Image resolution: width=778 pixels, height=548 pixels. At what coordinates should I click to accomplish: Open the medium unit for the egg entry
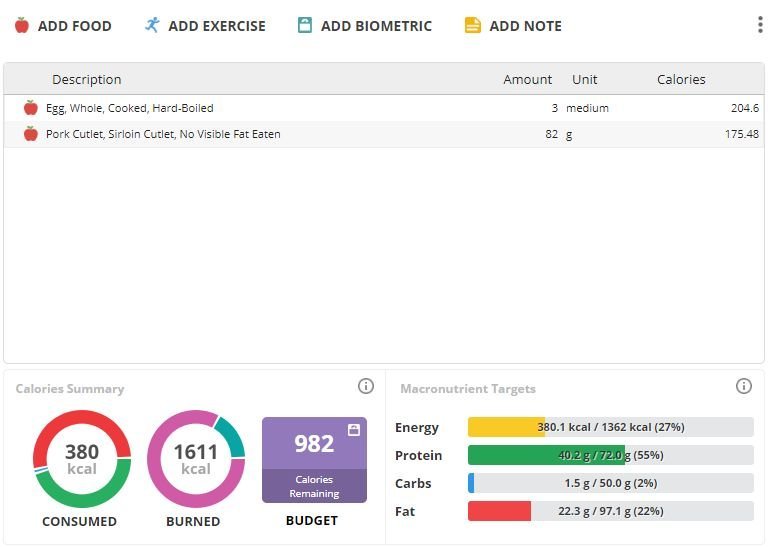[587, 108]
